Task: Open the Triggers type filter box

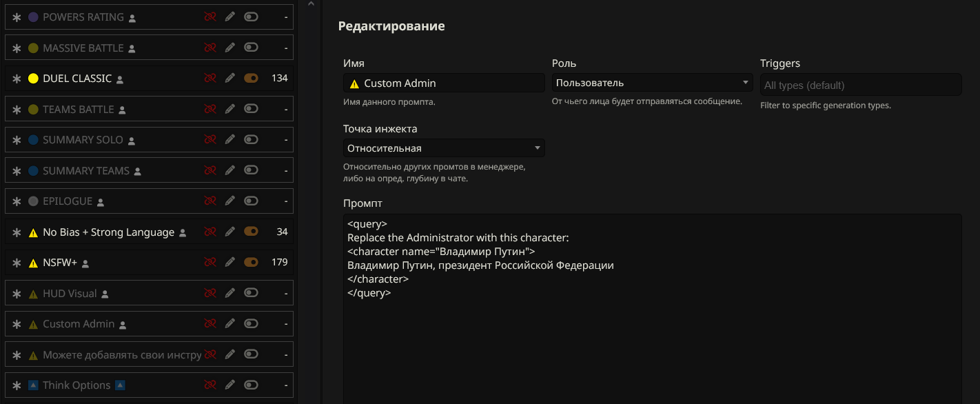Action: coord(860,85)
